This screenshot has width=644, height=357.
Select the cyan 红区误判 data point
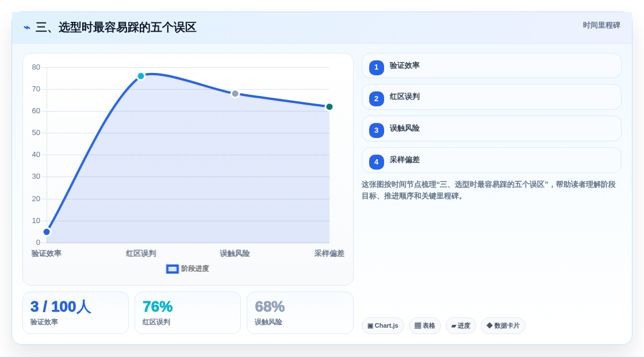(141, 76)
